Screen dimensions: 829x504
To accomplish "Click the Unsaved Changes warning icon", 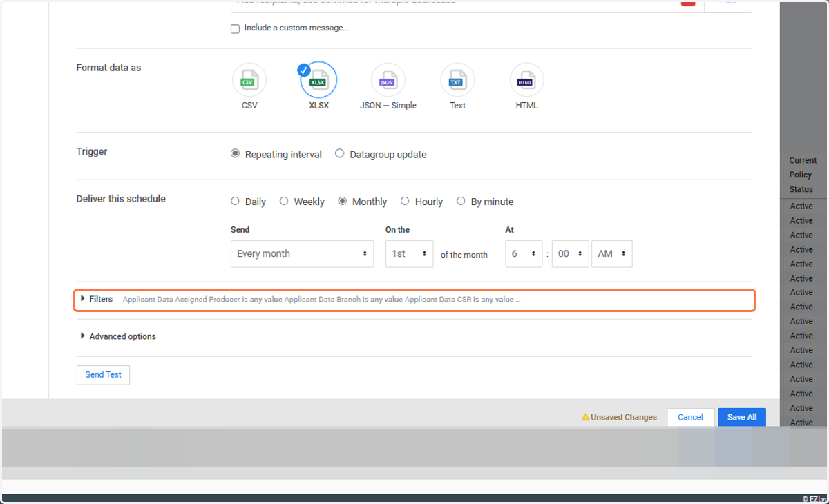I will pyautogui.click(x=585, y=417).
